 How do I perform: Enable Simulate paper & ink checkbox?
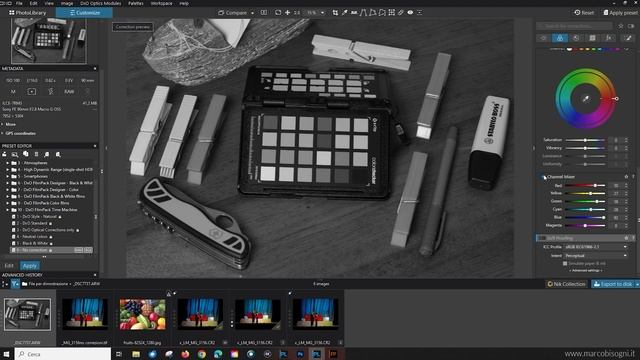565,264
